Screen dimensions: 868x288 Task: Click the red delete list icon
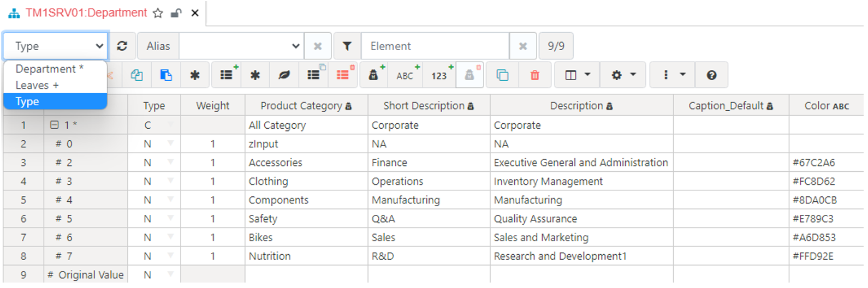343,75
